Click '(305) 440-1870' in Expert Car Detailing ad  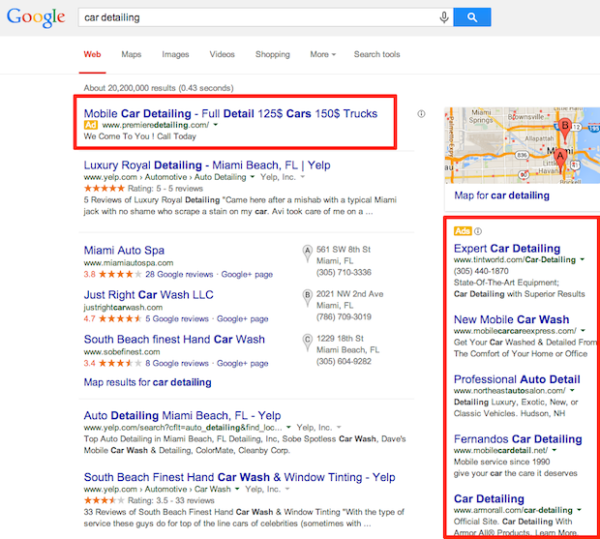481,271
